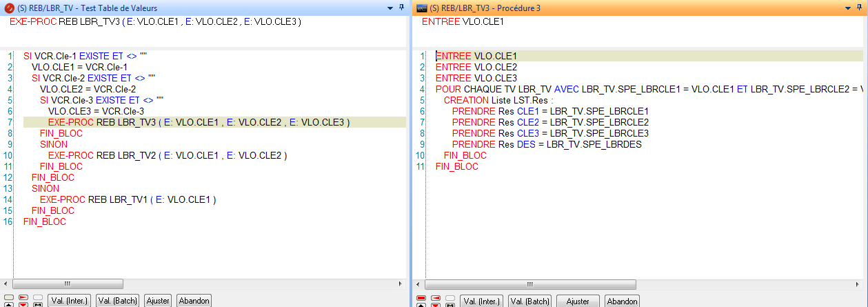Click the red flag icon in left panel footer
Viewport: 868px width, 307px height.
(23, 297)
